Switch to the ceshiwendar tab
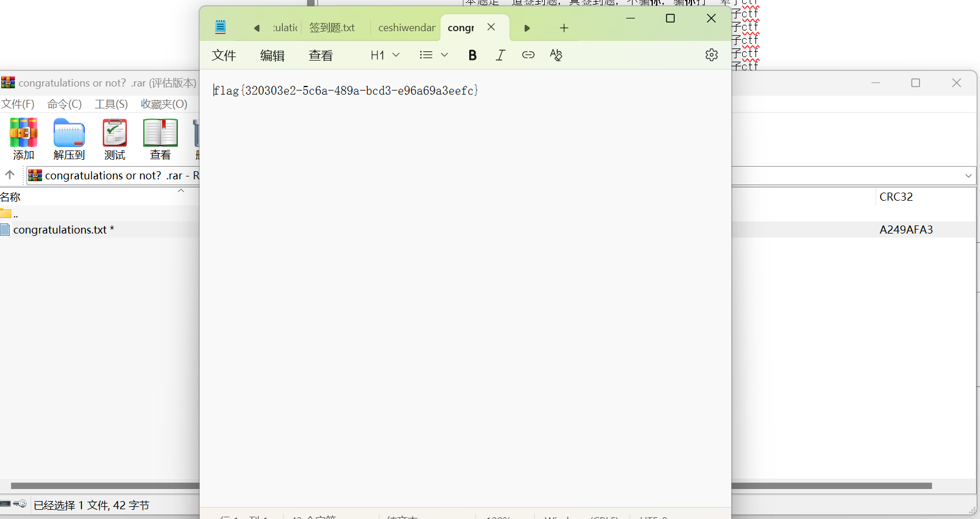 coord(406,28)
